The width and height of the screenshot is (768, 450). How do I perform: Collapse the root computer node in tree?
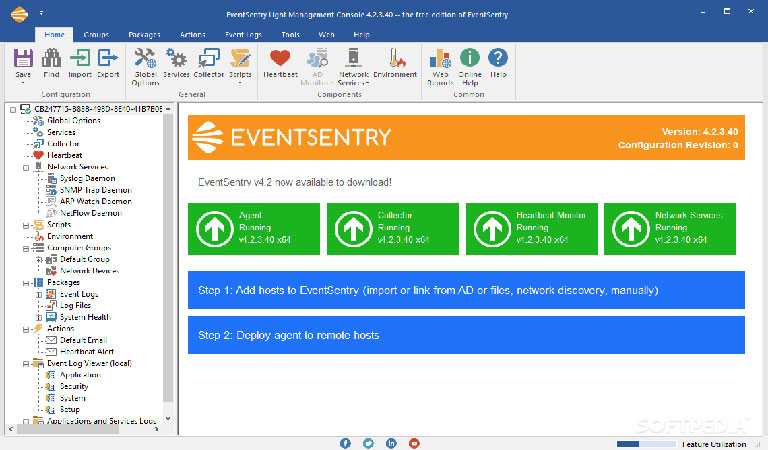point(13,110)
